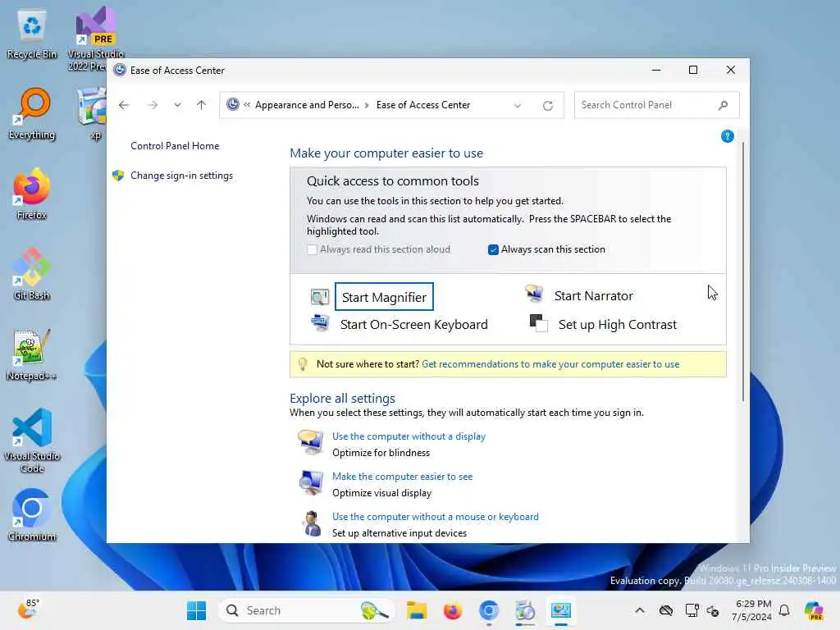Click the Copilot Preview icon in taskbar
The width and height of the screenshot is (840, 630).
click(814, 610)
